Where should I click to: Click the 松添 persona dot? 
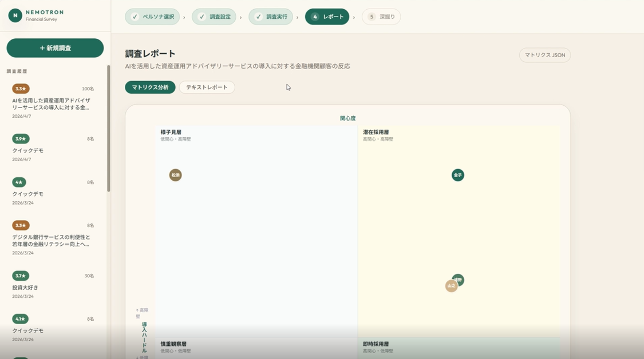click(175, 175)
